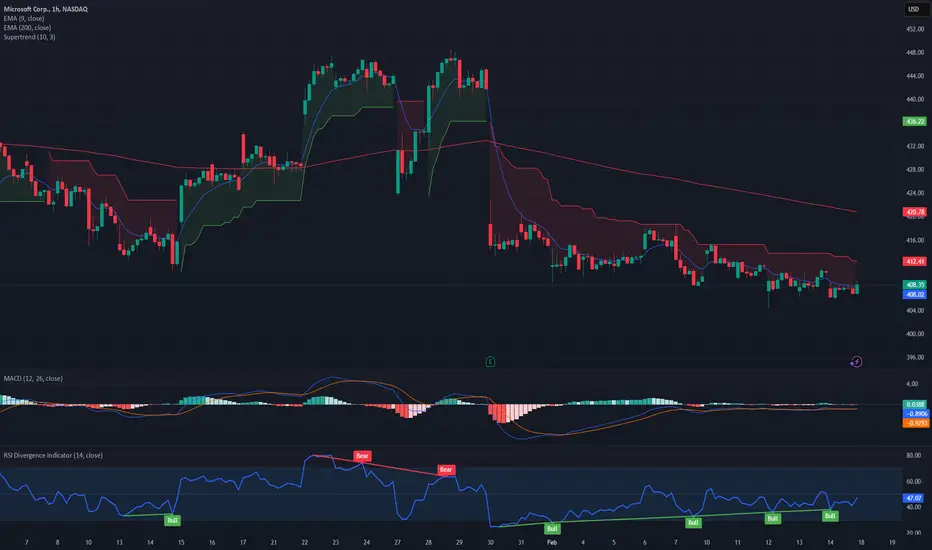The width and height of the screenshot is (932, 550).
Task: Click 80.00 on the RSI axis
Action: (x=914, y=455)
